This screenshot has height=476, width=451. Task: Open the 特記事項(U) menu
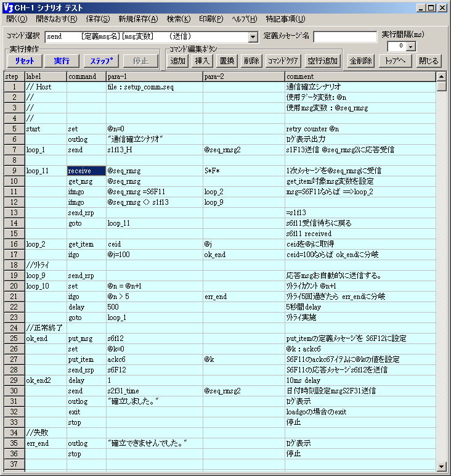[x=285, y=19]
